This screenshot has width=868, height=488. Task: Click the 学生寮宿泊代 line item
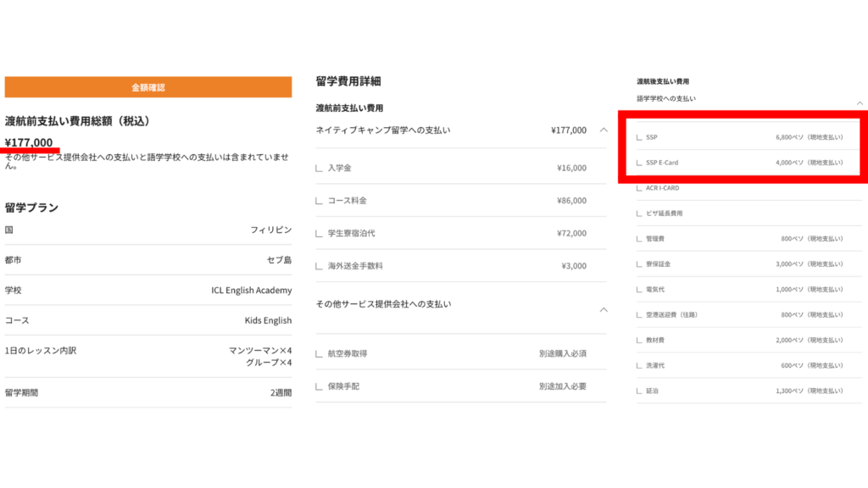point(351,233)
